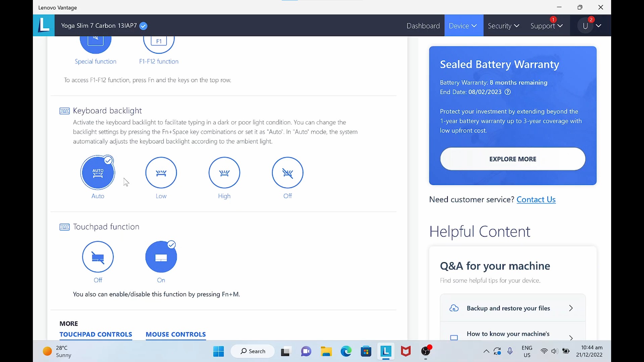
Task: Open Microsoft Store from taskbar
Action: point(366,352)
